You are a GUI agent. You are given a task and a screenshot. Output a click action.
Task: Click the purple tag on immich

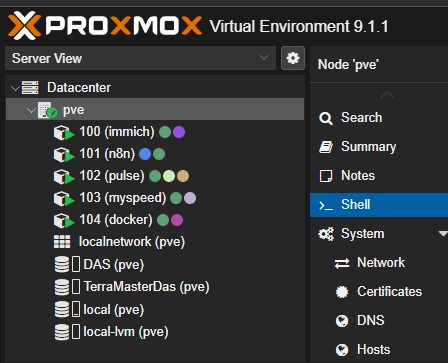(x=179, y=132)
